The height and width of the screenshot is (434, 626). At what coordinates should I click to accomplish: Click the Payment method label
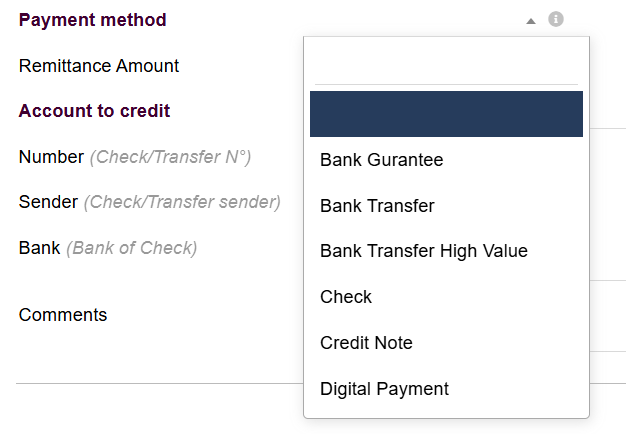(x=92, y=20)
